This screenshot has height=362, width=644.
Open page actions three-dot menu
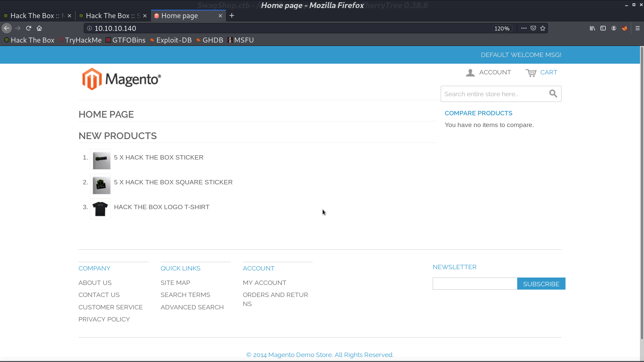524,28
